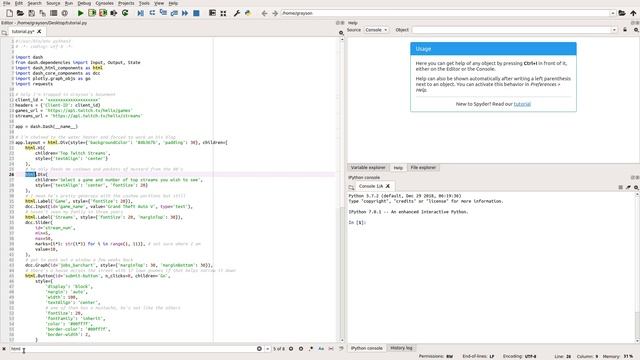Run the current cell

tap(92, 13)
